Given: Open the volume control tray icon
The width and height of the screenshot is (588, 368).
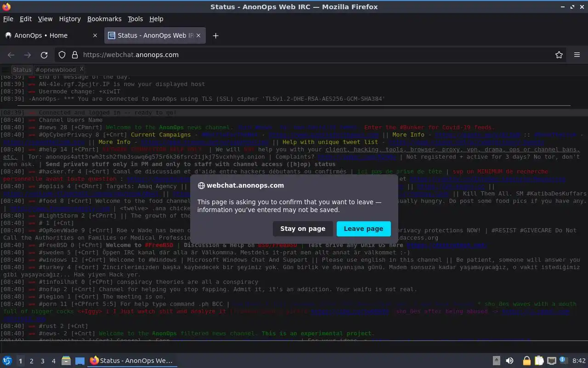Looking at the screenshot, I should (x=509, y=361).
